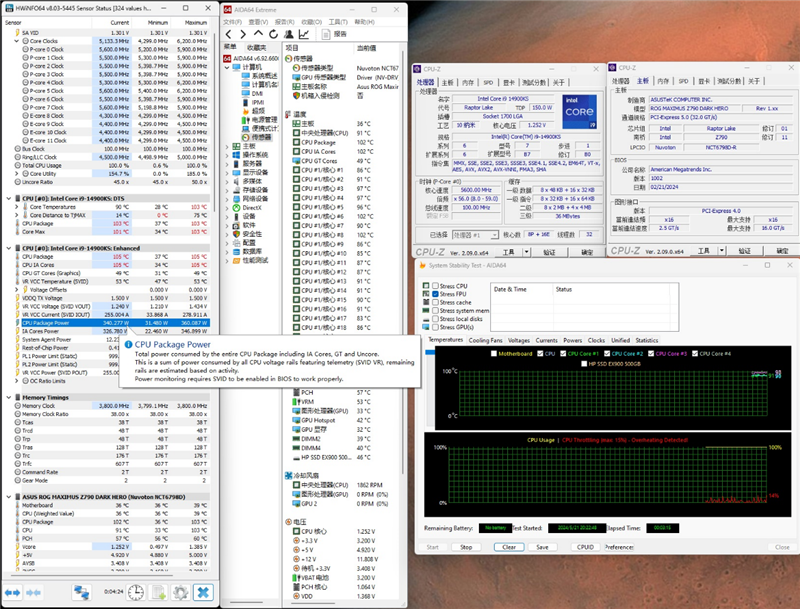This screenshot has width=800, height=609.
Task: Expand the 操作系统 tree node
Action: 228,155
